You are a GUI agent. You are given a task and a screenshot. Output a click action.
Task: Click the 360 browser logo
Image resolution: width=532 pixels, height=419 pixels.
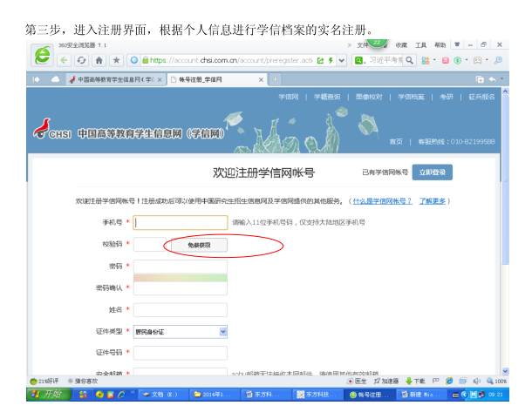(x=42, y=55)
